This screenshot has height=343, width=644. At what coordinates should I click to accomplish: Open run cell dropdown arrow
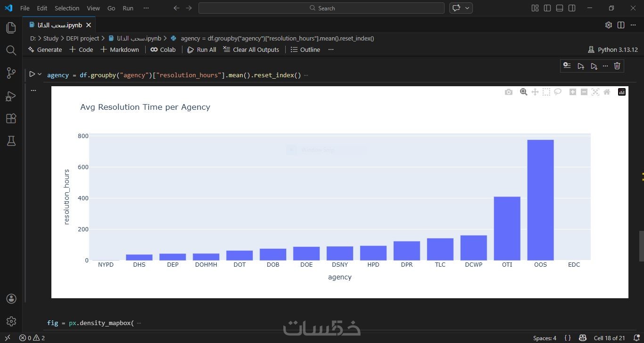(40, 74)
